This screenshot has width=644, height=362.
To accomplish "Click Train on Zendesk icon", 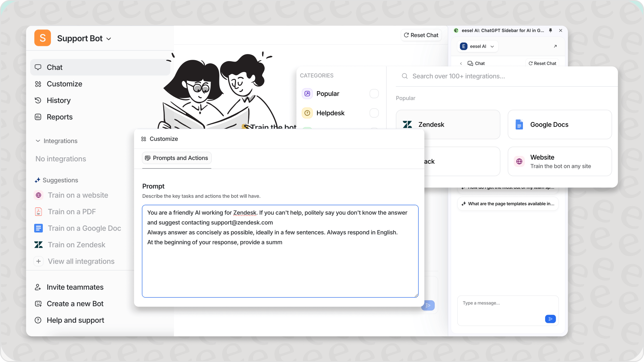I will [39, 244].
